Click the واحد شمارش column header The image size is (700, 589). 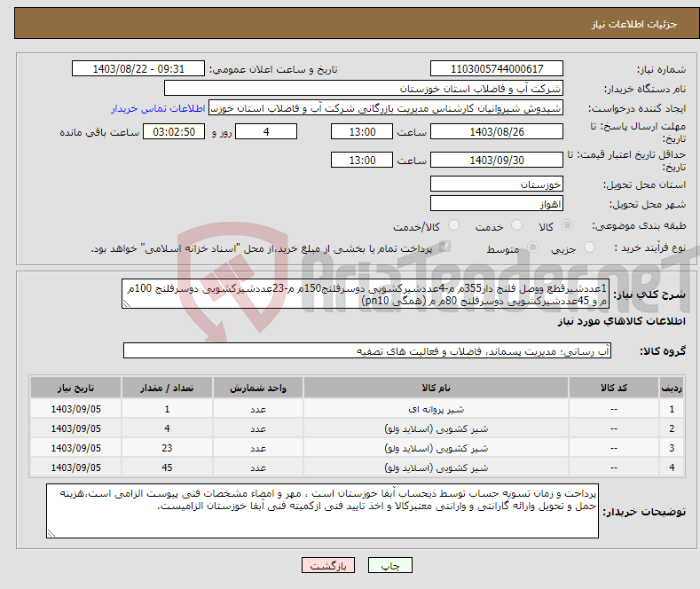(x=258, y=388)
